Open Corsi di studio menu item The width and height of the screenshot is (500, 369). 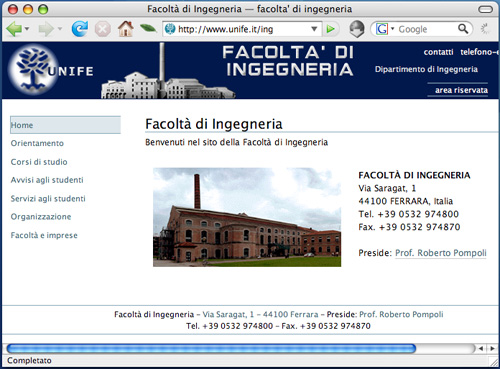tap(39, 162)
